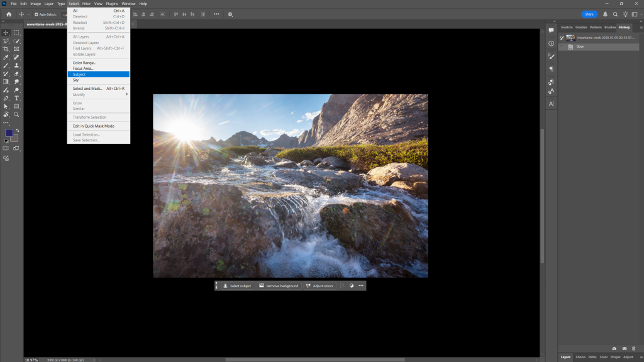Toggle the Auto-Select checkbox
Image resolution: width=644 pixels, height=362 pixels.
(36, 14)
